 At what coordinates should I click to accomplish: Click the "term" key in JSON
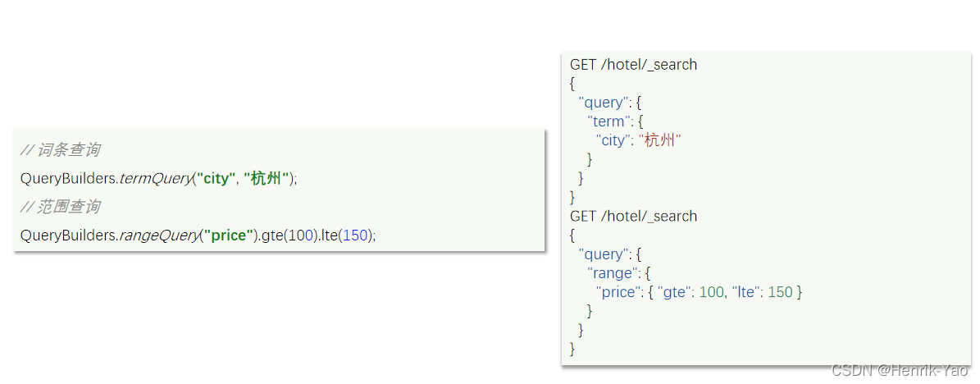pos(609,121)
